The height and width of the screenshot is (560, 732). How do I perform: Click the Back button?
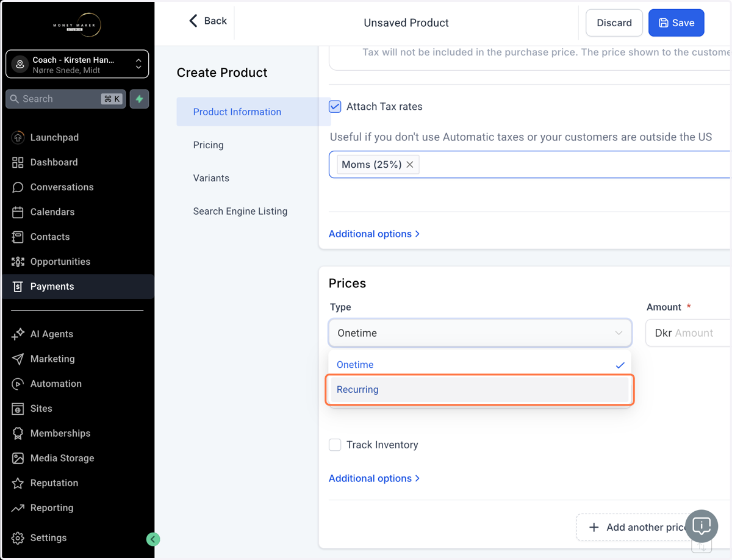point(208,21)
